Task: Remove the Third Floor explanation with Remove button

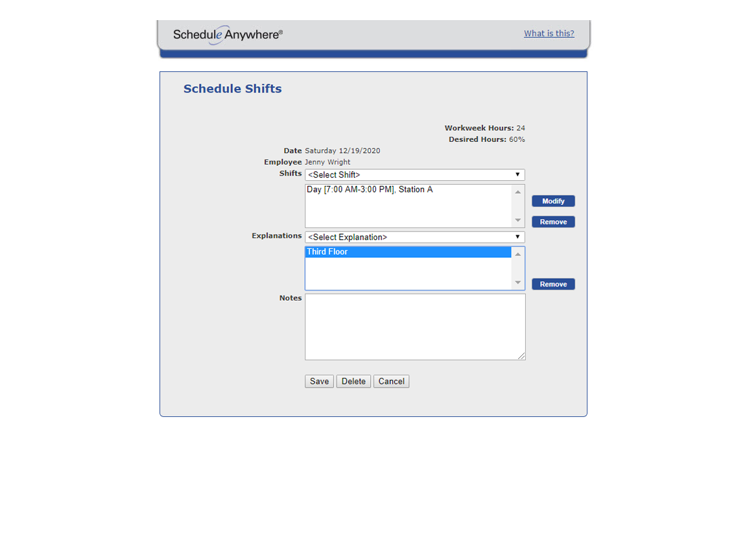Action: pos(553,284)
